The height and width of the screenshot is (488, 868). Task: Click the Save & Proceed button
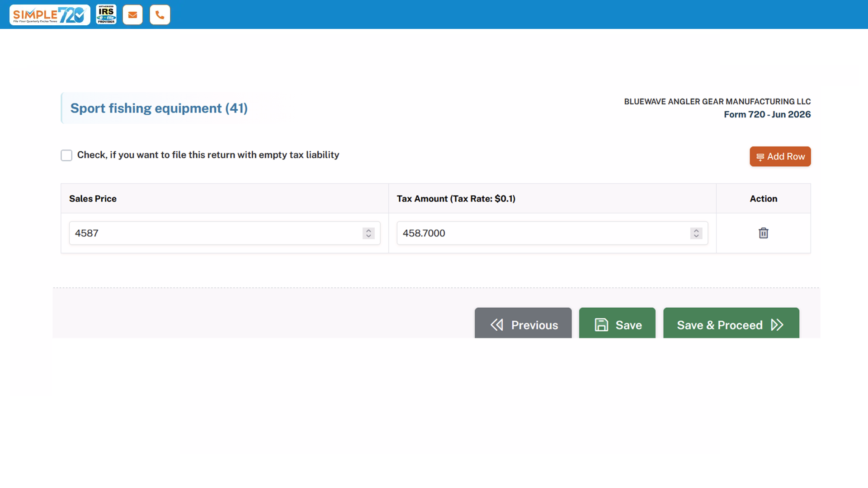pos(731,323)
